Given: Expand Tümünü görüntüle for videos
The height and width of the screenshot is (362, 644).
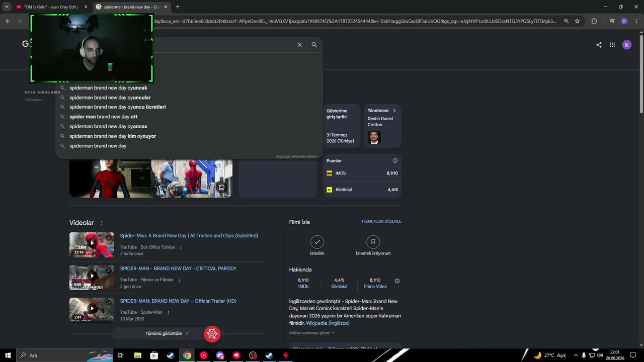Looking at the screenshot, I should click(x=167, y=333).
